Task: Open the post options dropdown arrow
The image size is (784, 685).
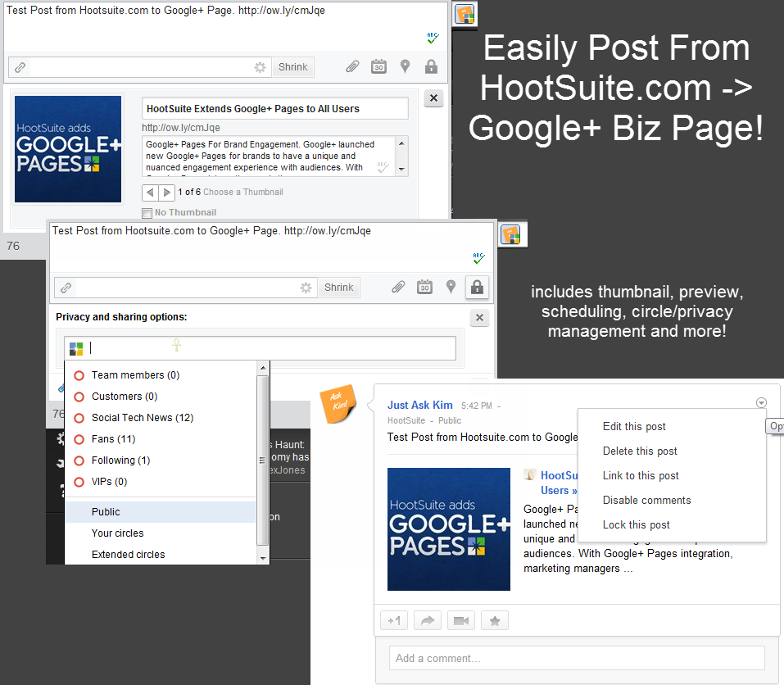Action: pyautogui.click(x=761, y=402)
